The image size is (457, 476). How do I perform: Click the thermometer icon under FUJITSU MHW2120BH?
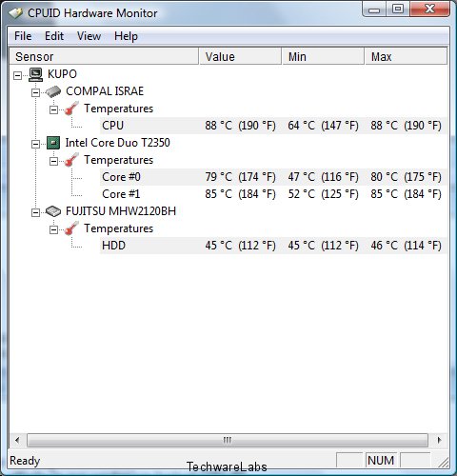(x=71, y=228)
